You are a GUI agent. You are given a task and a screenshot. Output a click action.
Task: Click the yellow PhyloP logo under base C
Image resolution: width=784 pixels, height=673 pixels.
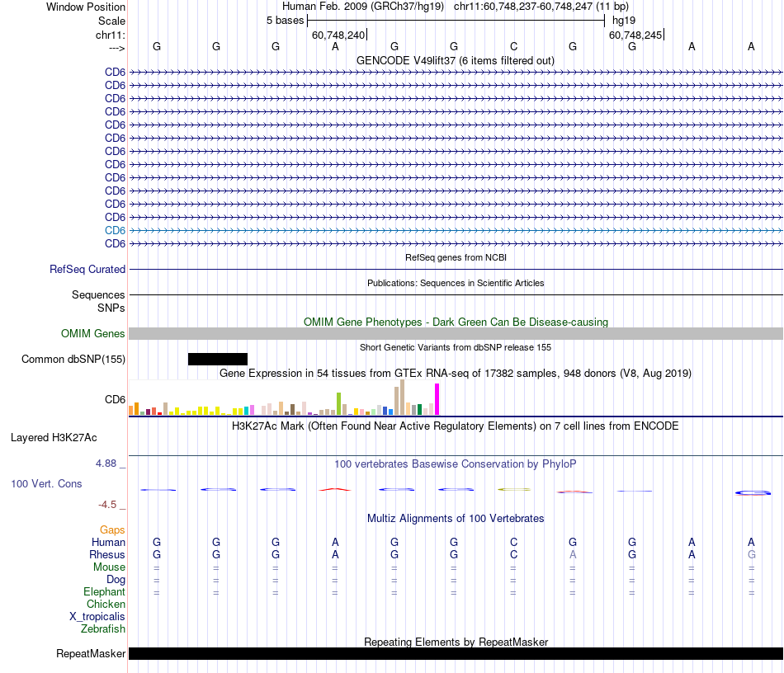click(x=514, y=490)
